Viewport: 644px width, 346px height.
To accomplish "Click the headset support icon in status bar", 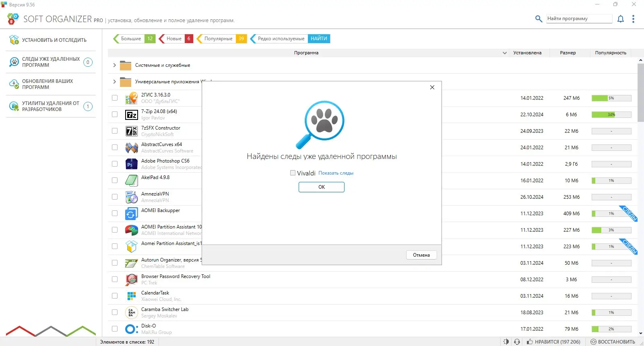I will coord(517,342).
